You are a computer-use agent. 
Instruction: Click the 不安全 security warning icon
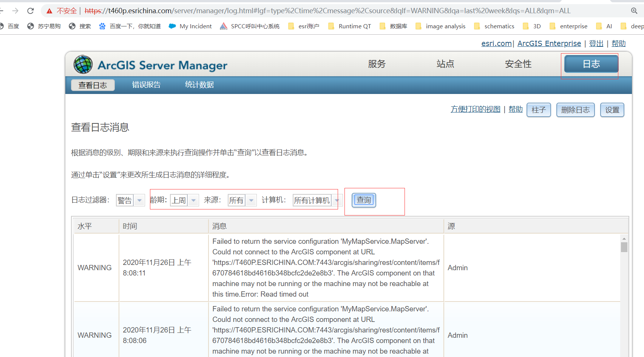click(x=49, y=11)
